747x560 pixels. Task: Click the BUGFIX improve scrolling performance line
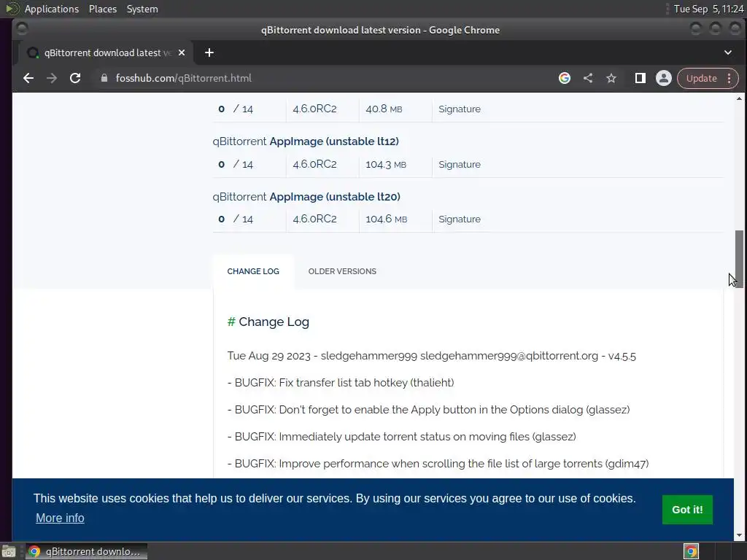pos(438,464)
